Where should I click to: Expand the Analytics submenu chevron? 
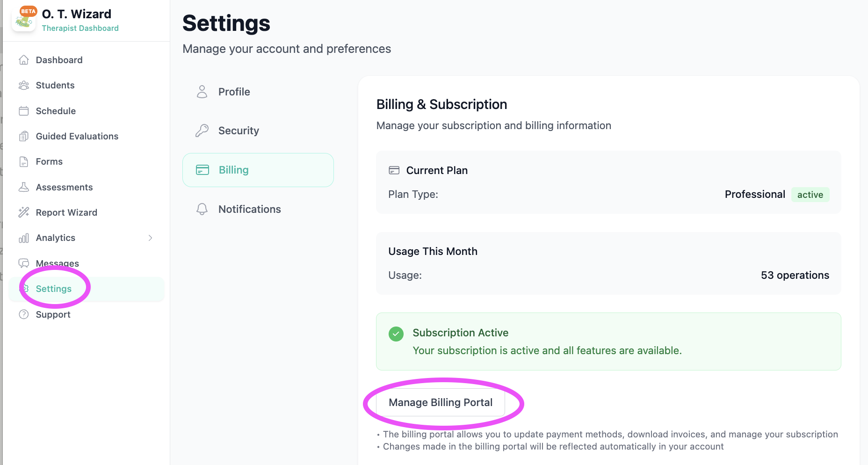[x=150, y=238]
